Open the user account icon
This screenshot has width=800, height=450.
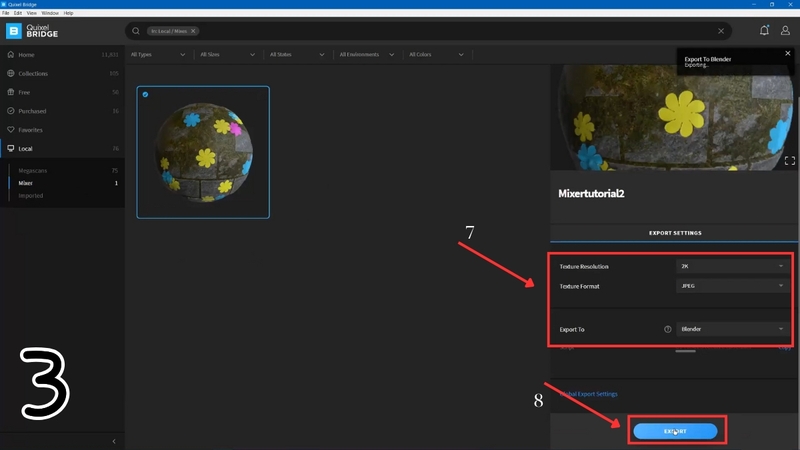point(785,31)
